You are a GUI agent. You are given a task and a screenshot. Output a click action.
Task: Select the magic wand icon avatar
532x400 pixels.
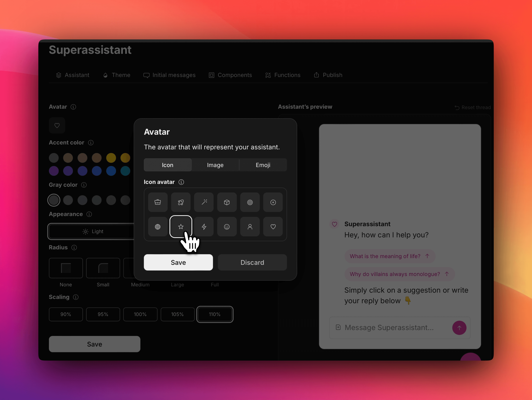click(x=203, y=202)
